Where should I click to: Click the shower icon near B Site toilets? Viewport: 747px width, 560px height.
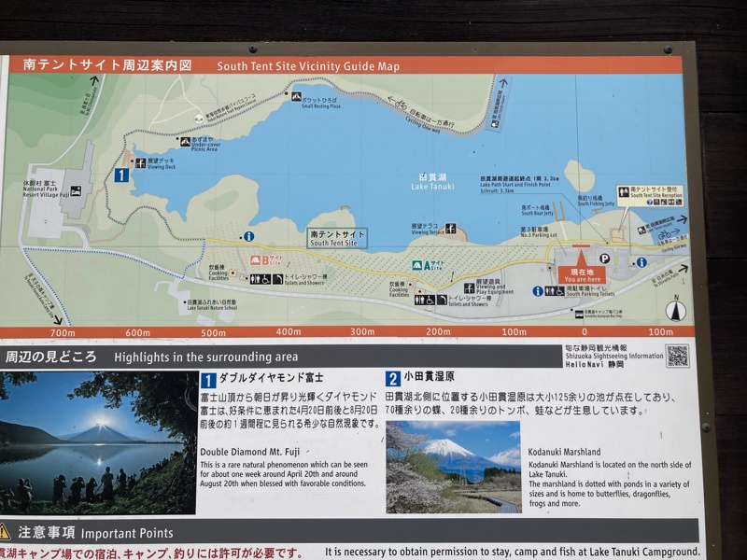pyautogui.click(x=277, y=279)
